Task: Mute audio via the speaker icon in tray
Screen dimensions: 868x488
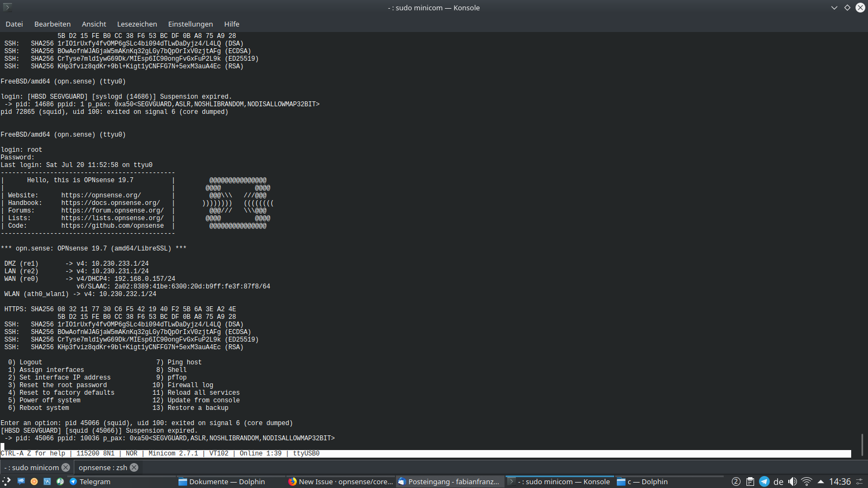Action: (793, 481)
